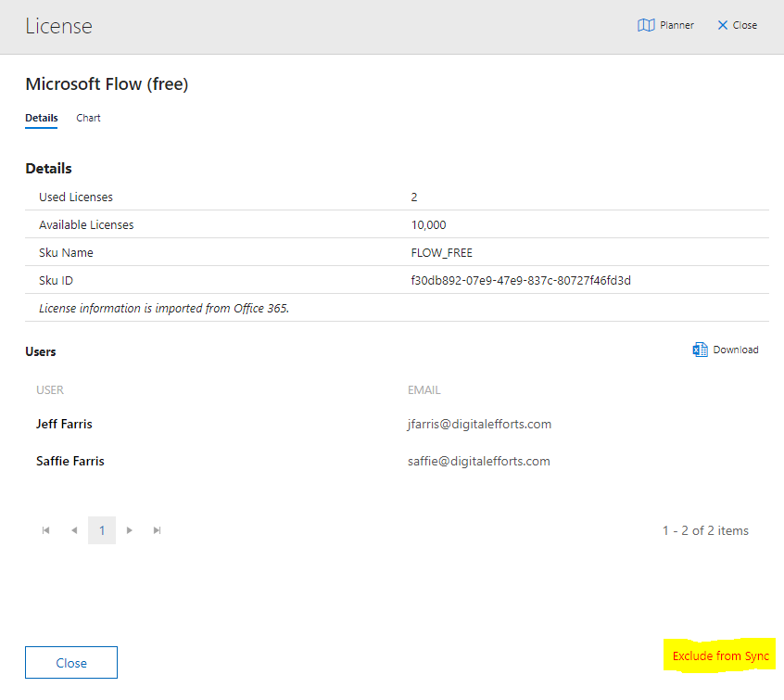Select the Sku ID value f30db892-07e9…
Image resolution: width=784 pixels, height=700 pixels.
pyautogui.click(x=521, y=281)
